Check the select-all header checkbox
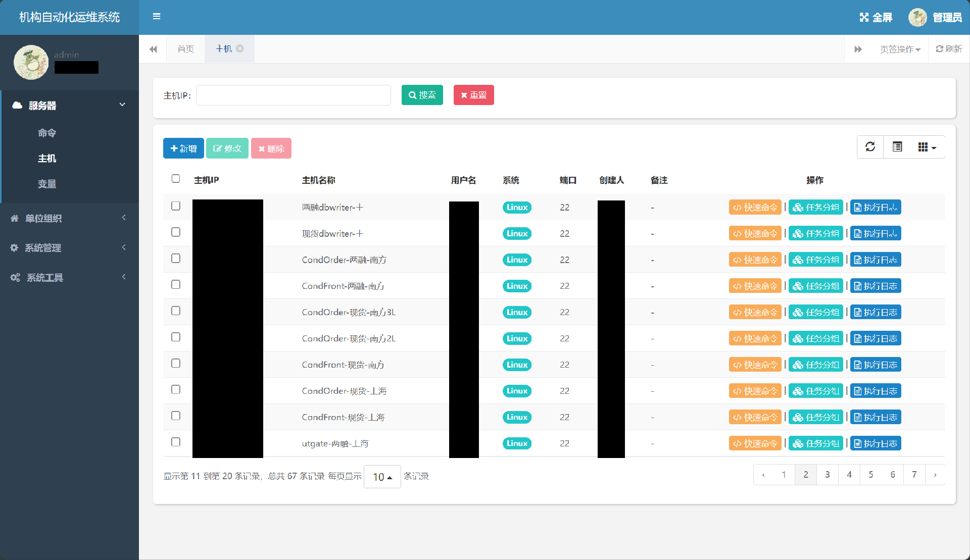970x560 pixels. coord(176,179)
